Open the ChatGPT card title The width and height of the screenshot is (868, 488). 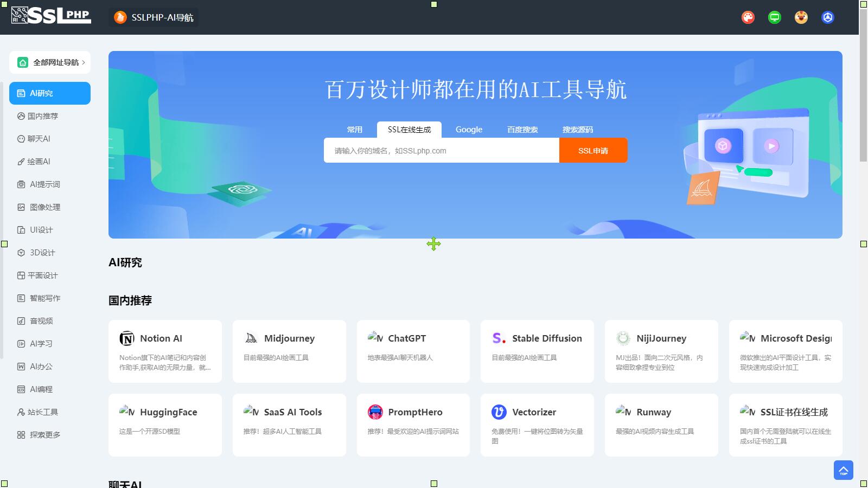[x=407, y=338]
